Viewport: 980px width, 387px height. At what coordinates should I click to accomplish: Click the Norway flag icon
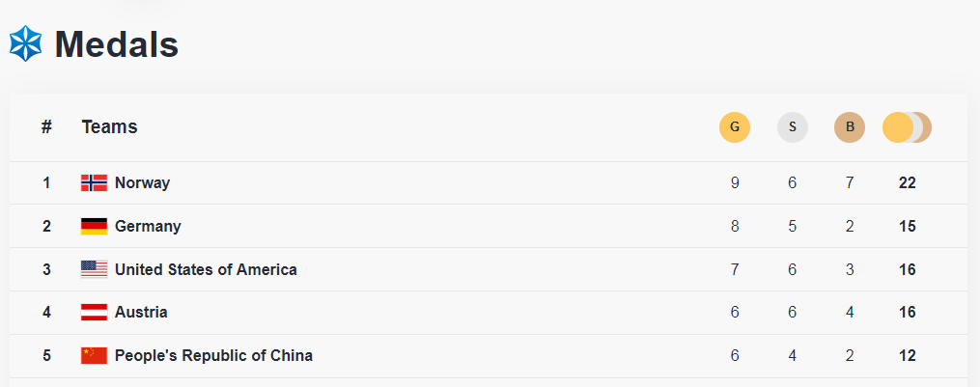click(x=94, y=183)
